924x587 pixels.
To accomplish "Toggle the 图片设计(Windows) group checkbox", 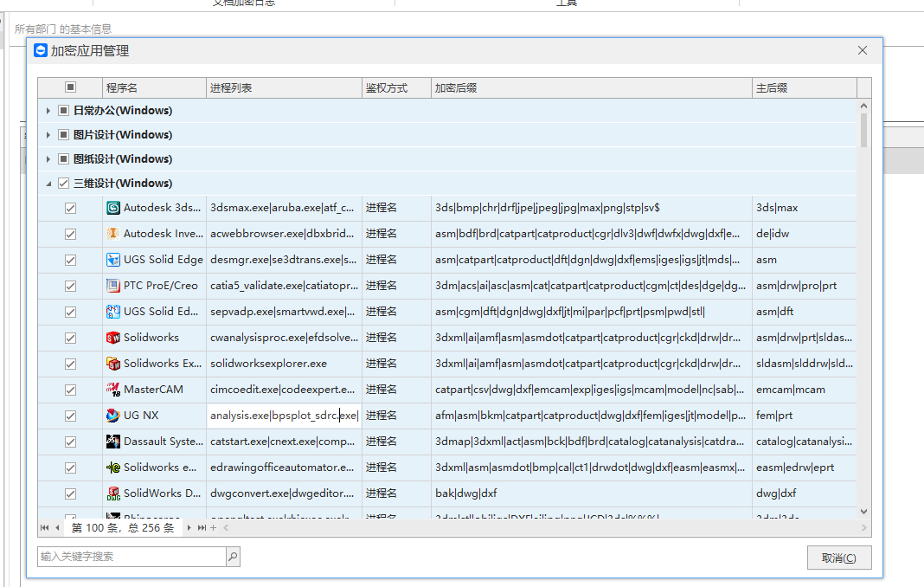I will [x=64, y=134].
